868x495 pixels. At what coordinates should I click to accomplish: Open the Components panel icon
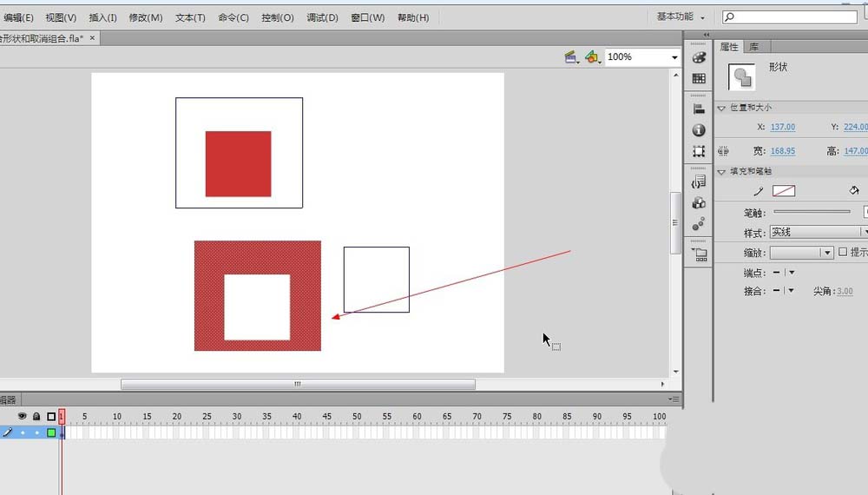coord(699,202)
